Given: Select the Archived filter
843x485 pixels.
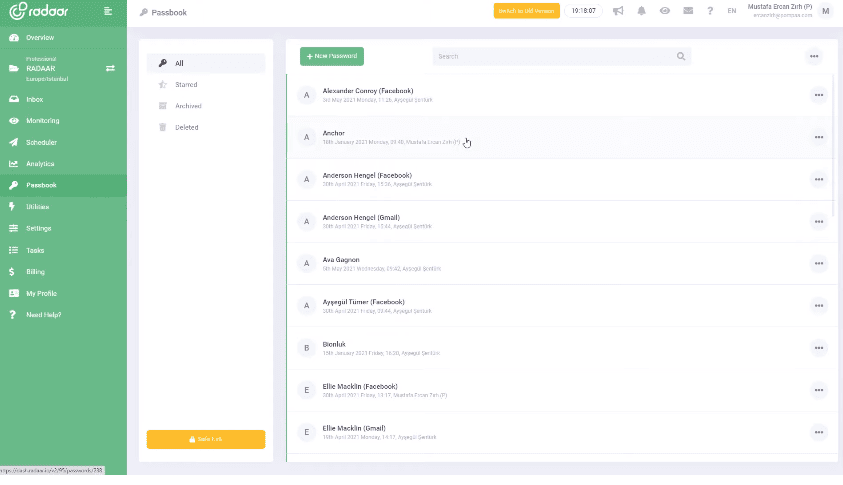Looking at the screenshot, I should click(188, 106).
